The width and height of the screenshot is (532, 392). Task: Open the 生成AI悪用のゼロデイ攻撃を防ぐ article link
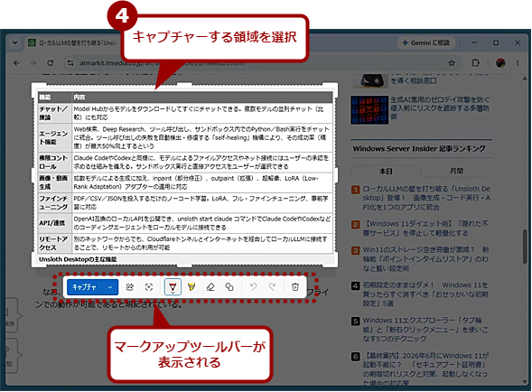440,107
